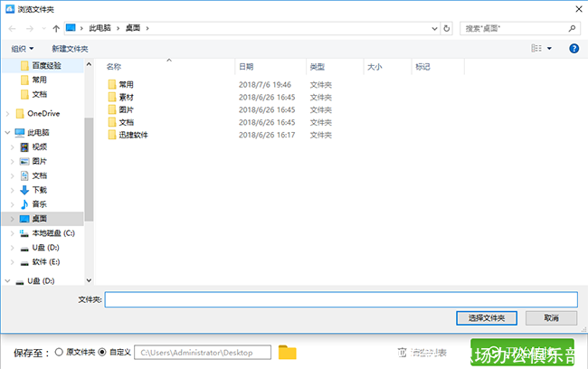Screen dimensions: 588x369
Task: Click 新建文件夹 button
Action: point(70,49)
